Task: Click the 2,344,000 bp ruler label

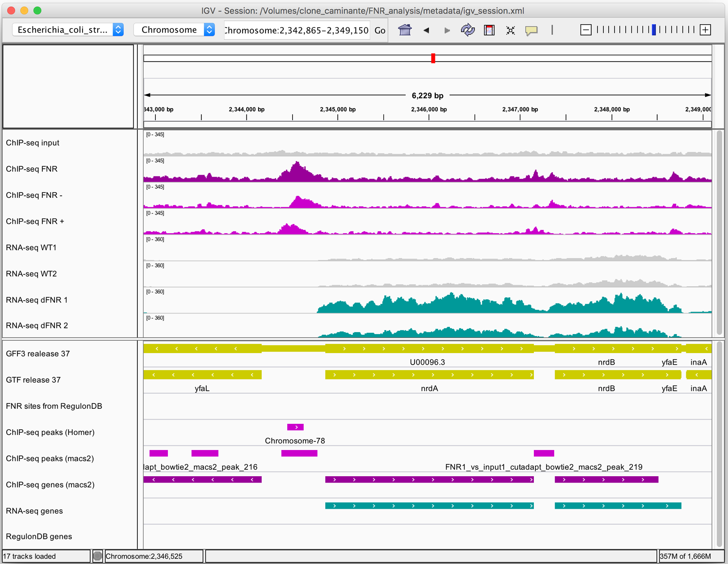Action: pyautogui.click(x=247, y=109)
